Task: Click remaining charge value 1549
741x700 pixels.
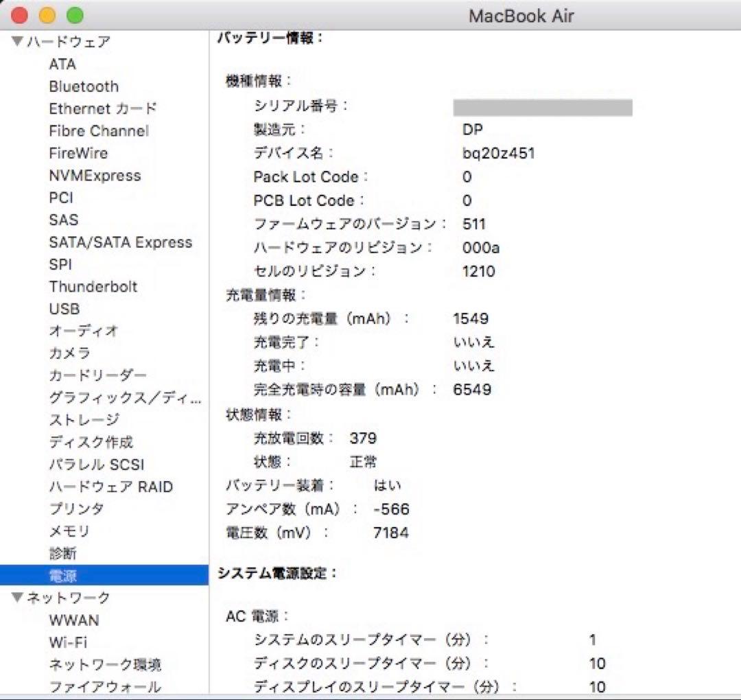Action: pos(471,318)
